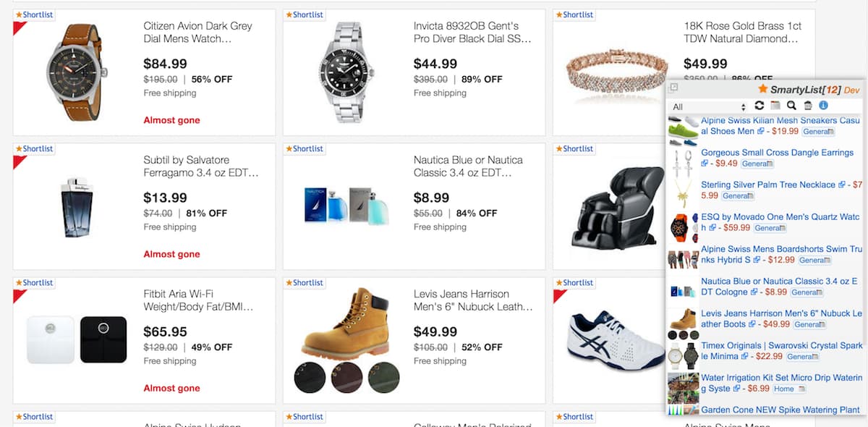Viewport: 868px width, 427px height.
Task: Toggle Shortlist on the Fitbit Aria scale
Action: (x=34, y=283)
